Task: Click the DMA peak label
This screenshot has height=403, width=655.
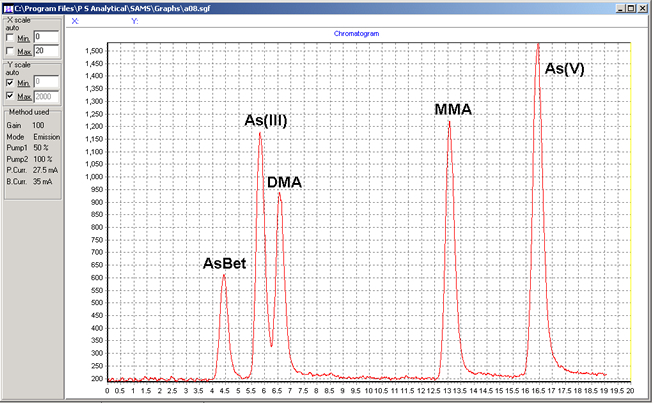Action: 284,182
